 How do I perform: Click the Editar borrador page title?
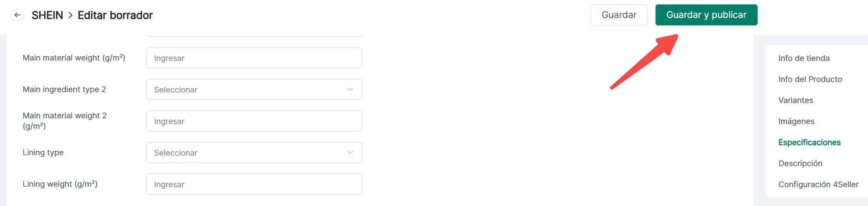tap(115, 15)
